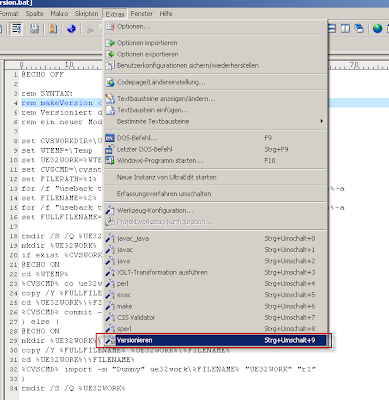
Task: Click the blue globe icon left of scissors
Action: coord(71,29)
